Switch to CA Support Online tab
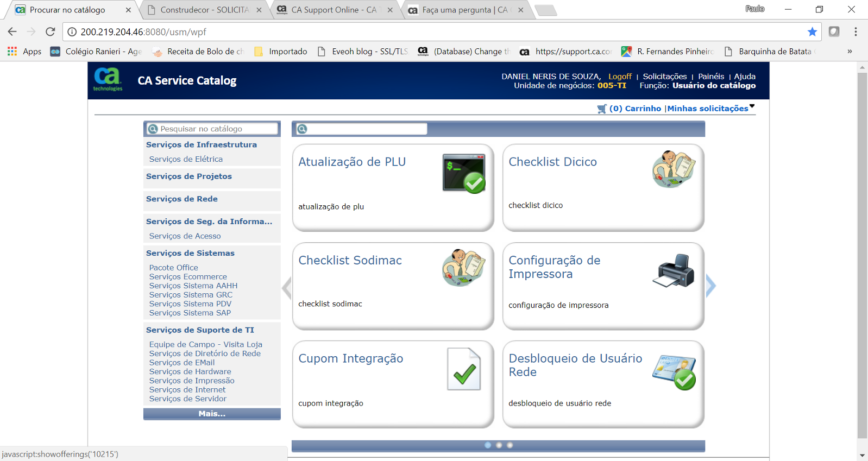Screen dimensions: 868x461 [334, 10]
